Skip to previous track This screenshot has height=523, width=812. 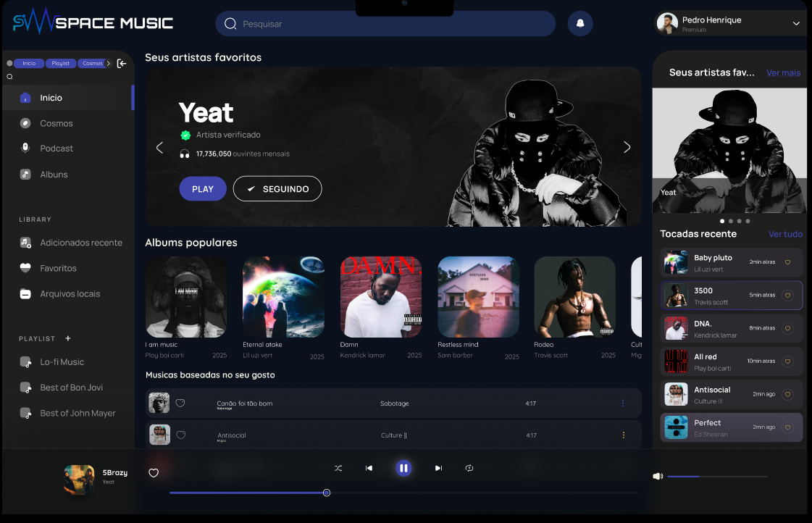369,468
